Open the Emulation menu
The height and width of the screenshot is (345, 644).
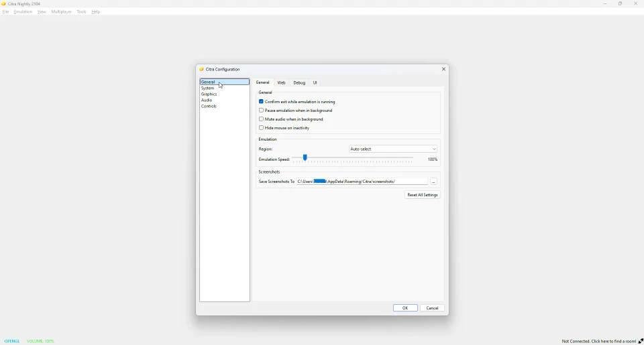23,12
